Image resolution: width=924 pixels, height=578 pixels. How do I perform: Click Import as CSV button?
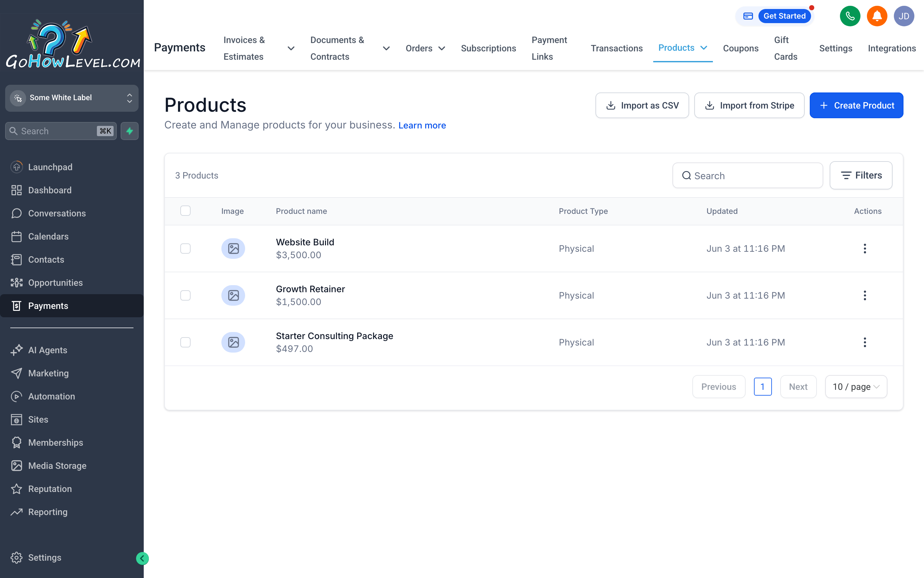(x=642, y=106)
